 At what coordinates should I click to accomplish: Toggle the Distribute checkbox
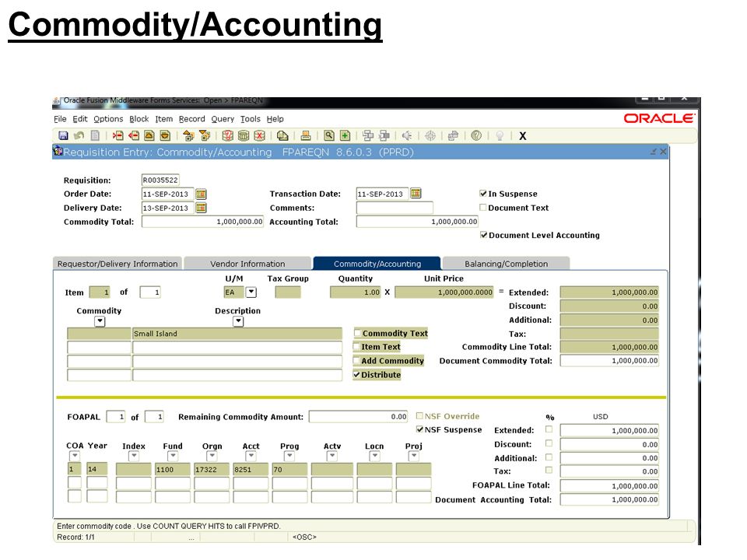(x=356, y=375)
